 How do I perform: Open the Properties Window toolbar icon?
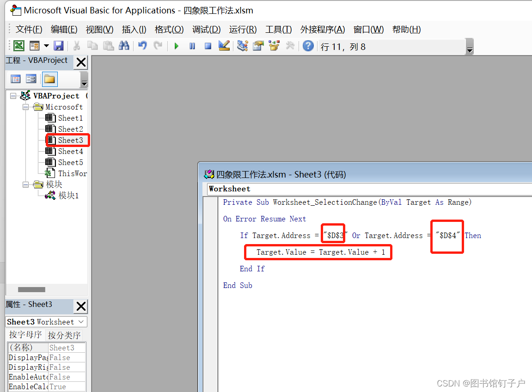258,46
